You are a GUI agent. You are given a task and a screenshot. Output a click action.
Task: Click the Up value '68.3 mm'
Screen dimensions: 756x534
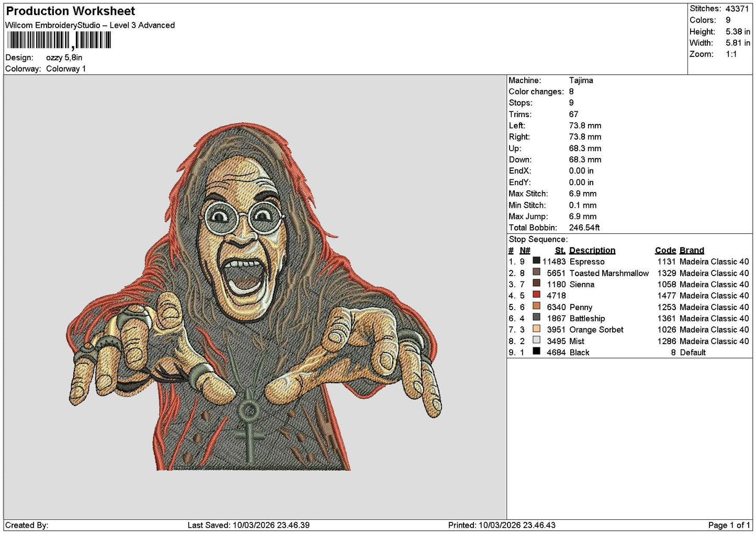585,149
